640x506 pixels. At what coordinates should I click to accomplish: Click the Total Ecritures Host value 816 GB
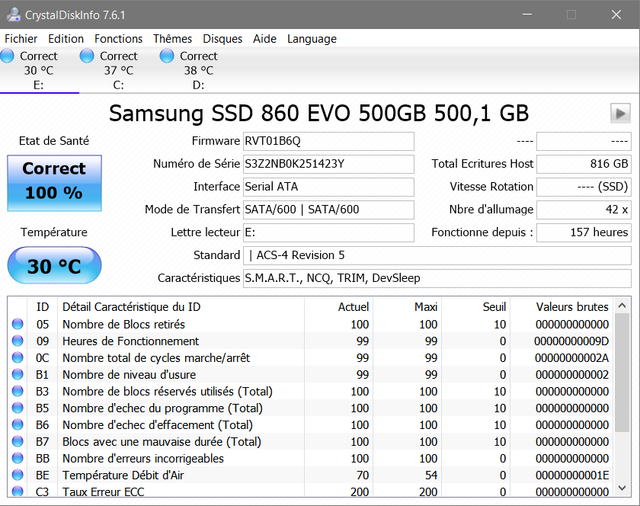(584, 164)
